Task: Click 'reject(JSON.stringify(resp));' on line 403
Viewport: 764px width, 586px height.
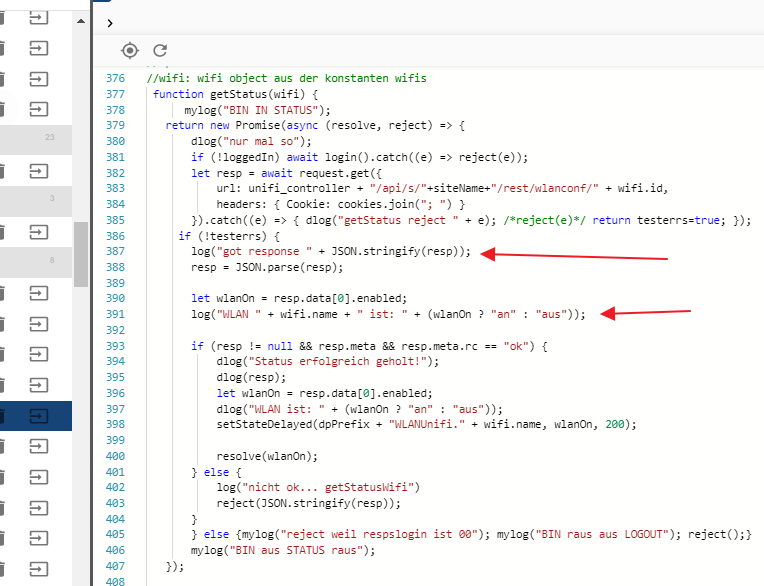Action: [309, 503]
